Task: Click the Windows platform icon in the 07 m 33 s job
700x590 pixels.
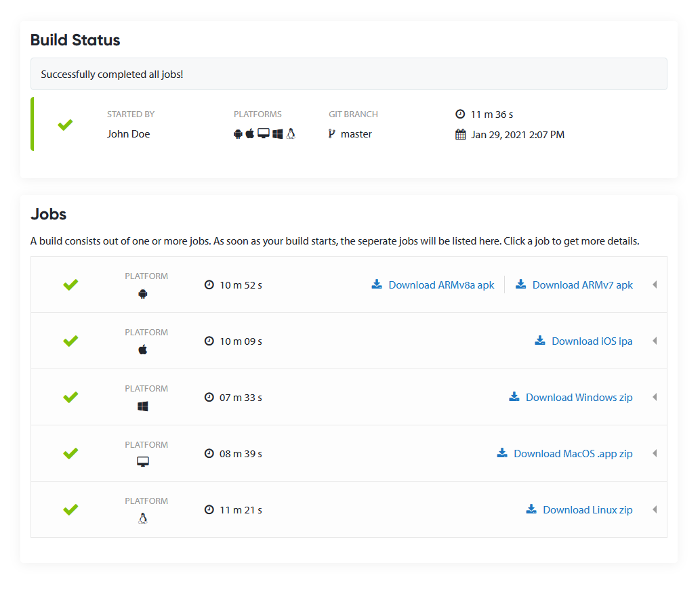Action: pos(143,406)
